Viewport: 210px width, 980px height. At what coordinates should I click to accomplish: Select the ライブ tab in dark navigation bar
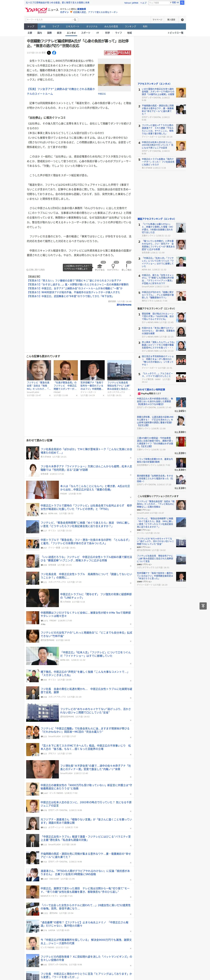(56, 27)
